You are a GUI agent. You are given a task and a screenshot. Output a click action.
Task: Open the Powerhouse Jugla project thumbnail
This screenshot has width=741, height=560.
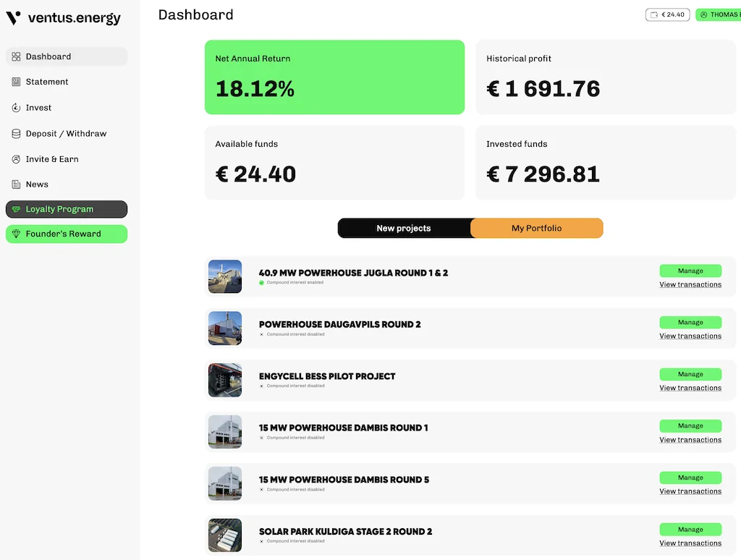225,276
